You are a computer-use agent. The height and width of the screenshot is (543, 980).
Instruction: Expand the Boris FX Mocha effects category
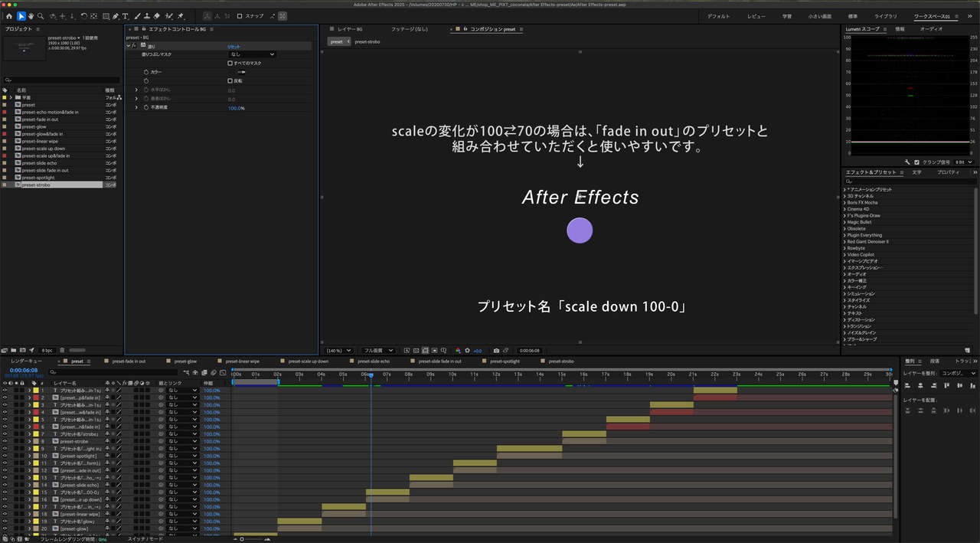(844, 202)
